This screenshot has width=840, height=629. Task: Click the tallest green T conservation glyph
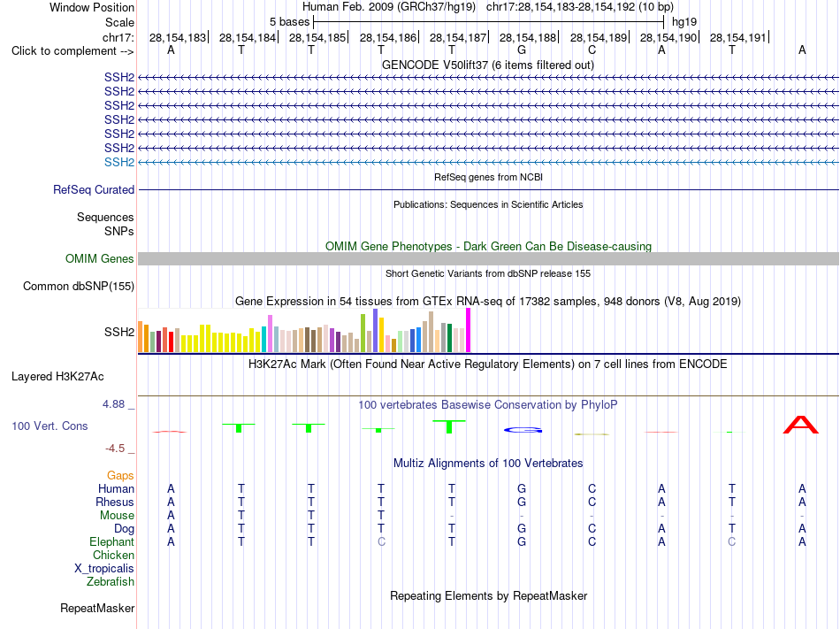click(x=449, y=426)
